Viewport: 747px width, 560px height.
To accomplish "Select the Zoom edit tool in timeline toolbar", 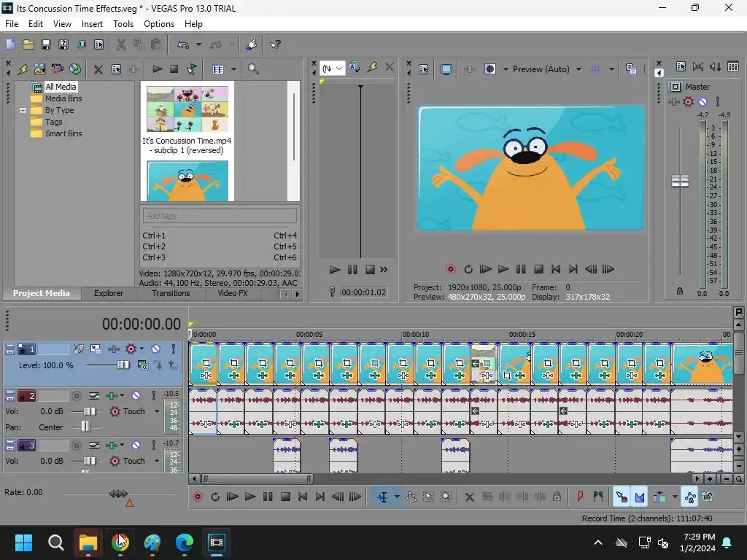I will 446,497.
